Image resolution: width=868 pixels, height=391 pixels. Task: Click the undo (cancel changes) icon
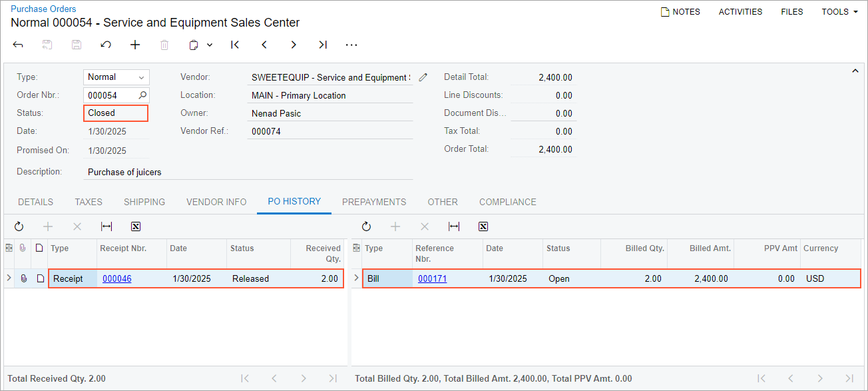pos(106,45)
